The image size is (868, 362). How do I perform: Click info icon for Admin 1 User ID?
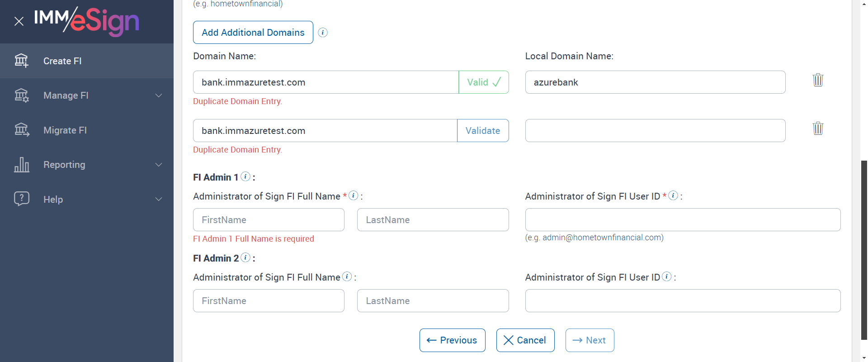click(673, 195)
